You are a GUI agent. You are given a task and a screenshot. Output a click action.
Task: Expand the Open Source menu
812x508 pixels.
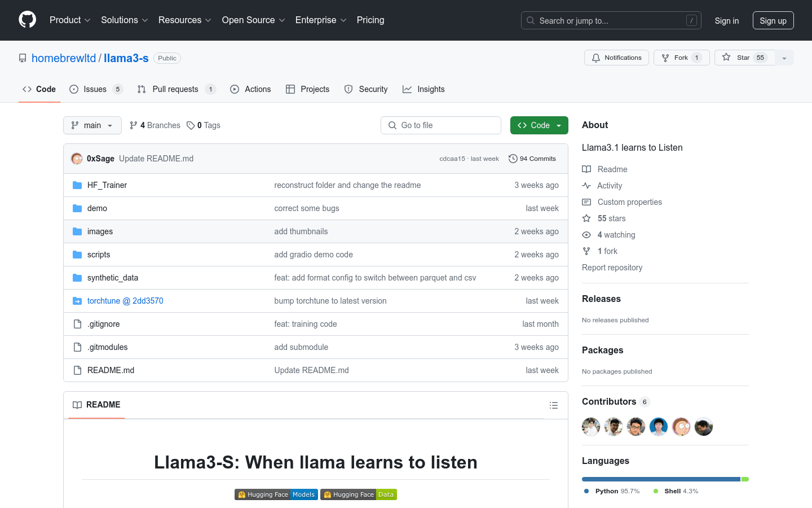tap(254, 20)
